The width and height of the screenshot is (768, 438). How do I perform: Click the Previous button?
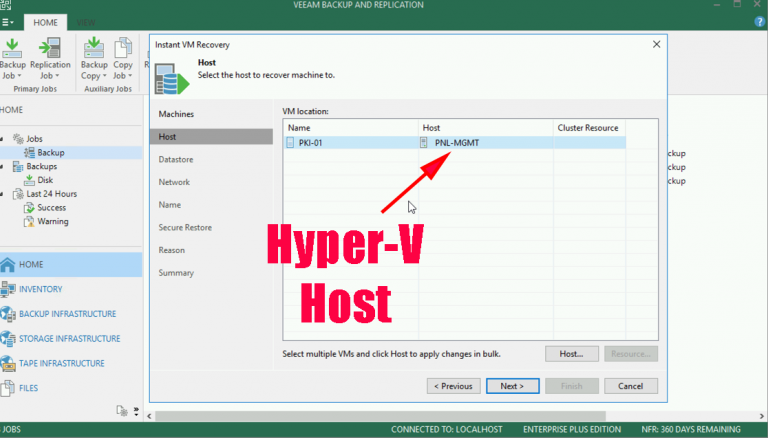(x=454, y=386)
